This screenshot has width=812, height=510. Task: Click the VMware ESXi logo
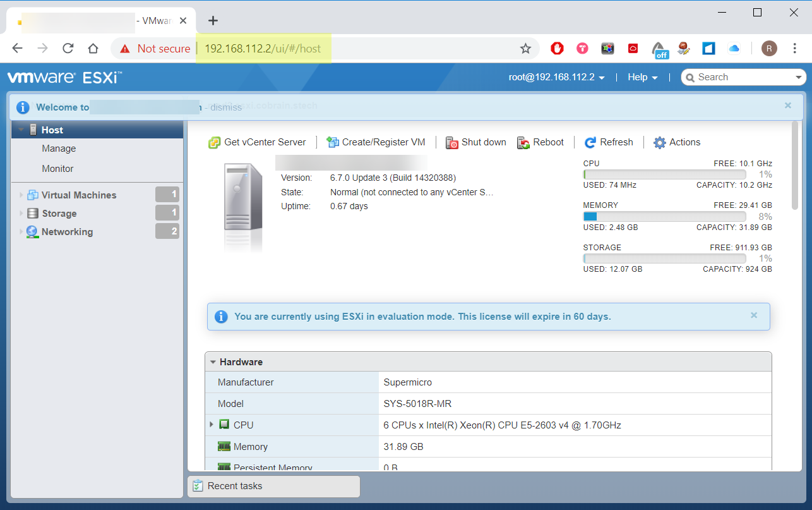point(64,77)
